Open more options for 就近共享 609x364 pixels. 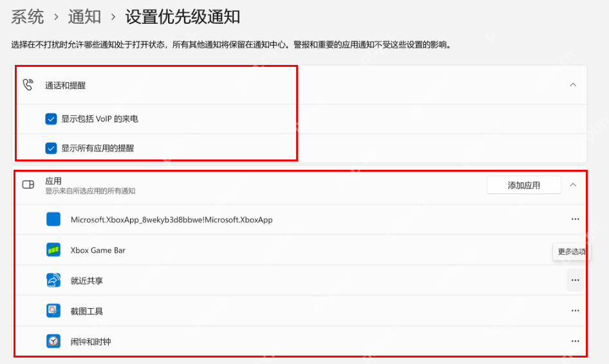click(576, 280)
